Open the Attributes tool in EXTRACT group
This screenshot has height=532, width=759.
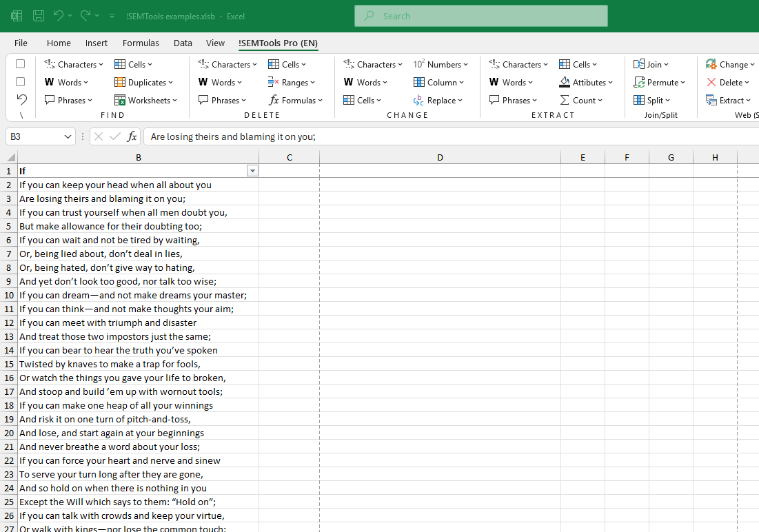(587, 82)
